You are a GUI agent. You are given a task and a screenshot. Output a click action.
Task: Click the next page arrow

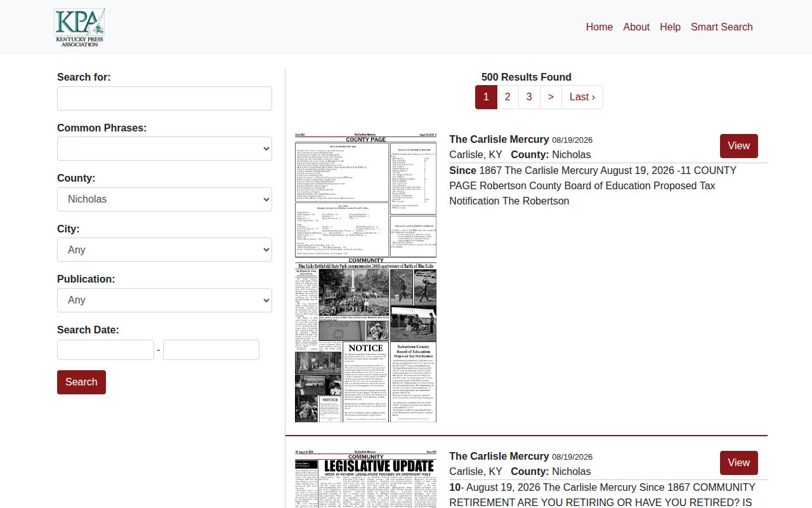click(x=551, y=97)
